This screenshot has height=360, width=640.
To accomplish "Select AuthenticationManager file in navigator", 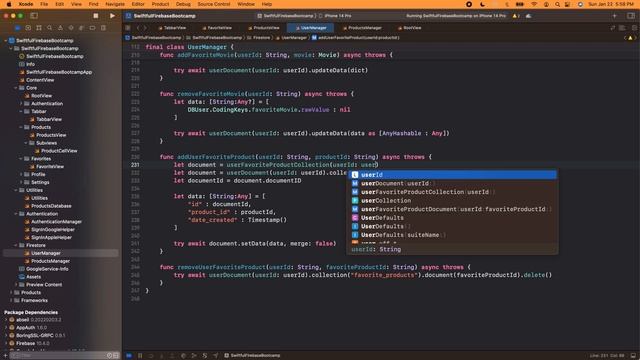I will 56,222.
